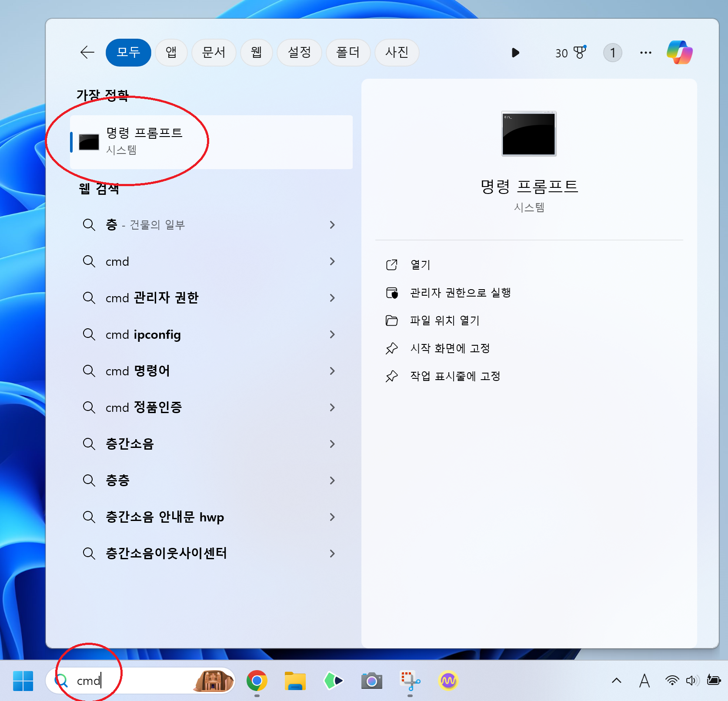Open the green diamond app on taskbar
Image resolution: width=728 pixels, height=701 pixels.
pyautogui.click(x=334, y=681)
